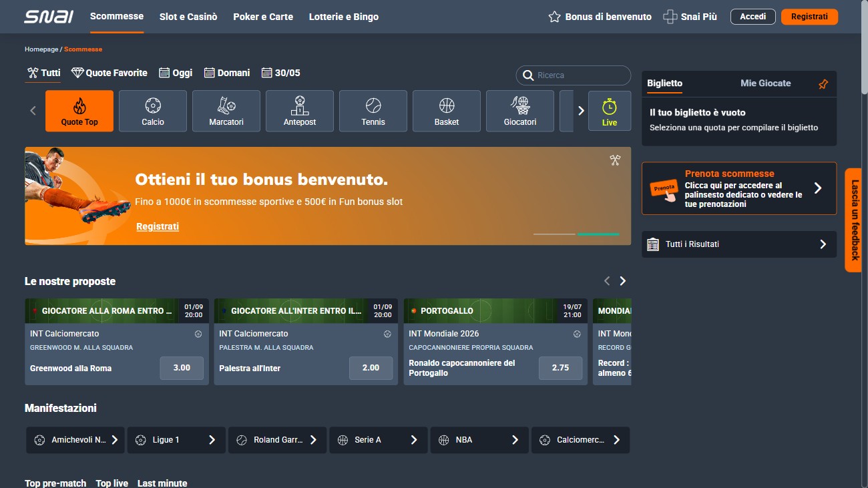This screenshot has width=868, height=488.
Task: Select the Calcio sport icon
Action: [x=153, y=111]
